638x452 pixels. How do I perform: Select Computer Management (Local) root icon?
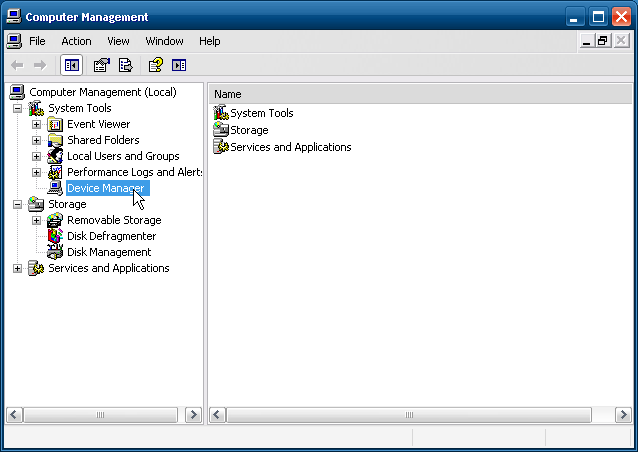[17, 92]
